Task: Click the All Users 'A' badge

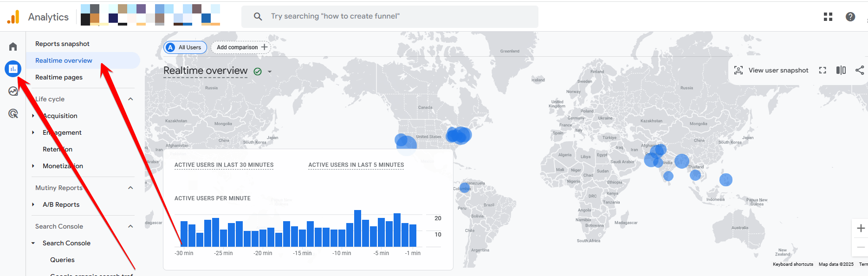Action: coord(170,47)
